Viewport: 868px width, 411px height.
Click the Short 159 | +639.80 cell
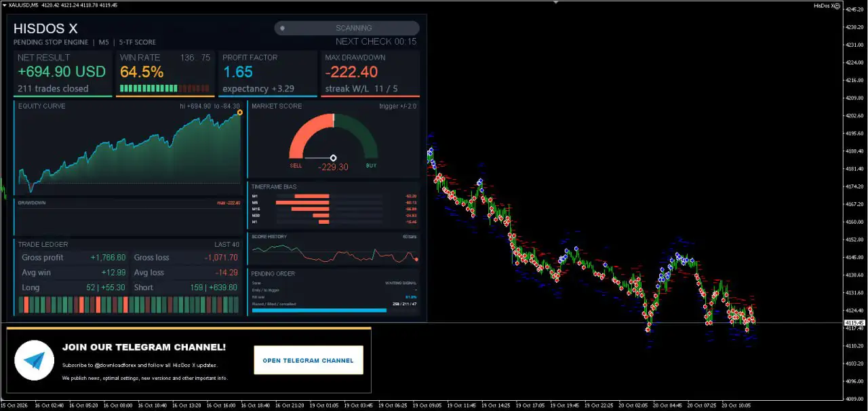tap(186, 288)
